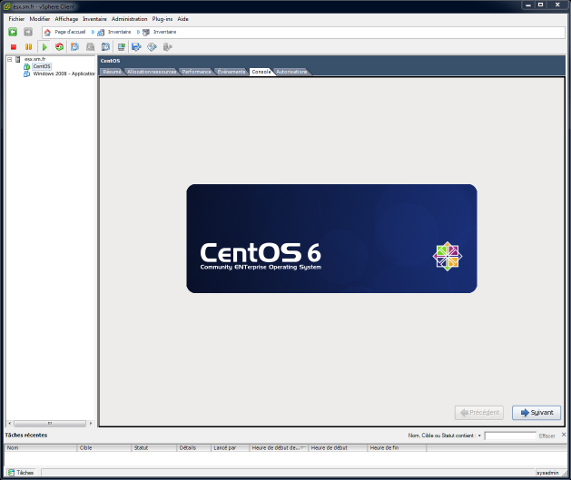
Task: Close the recent tasks panel with X
Action: click(x=564, y=434)
